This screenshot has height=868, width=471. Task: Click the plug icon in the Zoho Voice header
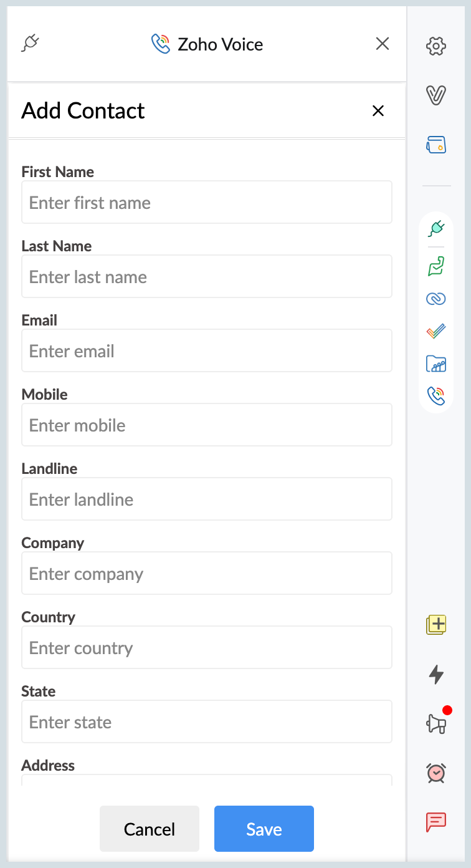point(31,44)
